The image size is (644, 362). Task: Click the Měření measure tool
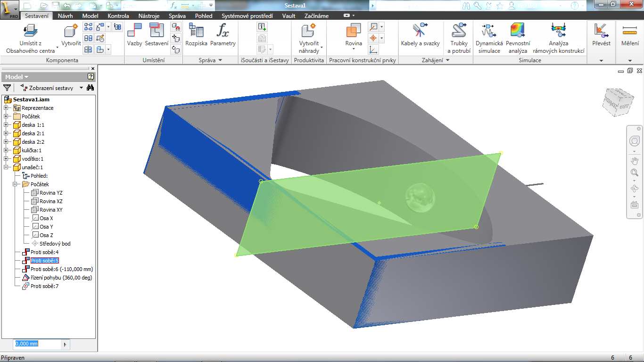[630, 35]
